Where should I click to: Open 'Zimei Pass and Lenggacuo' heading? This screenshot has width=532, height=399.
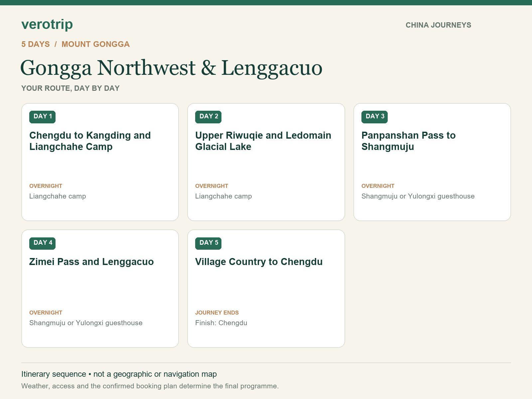click(91, 262)
